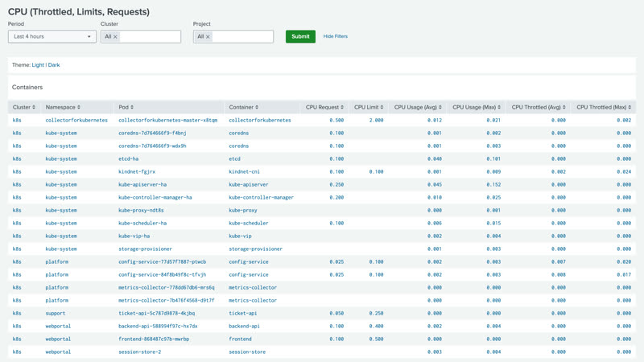Open pod config-service-77d57f7887-ptwcb
Screen dimensions: 644x362
[163, 262]
